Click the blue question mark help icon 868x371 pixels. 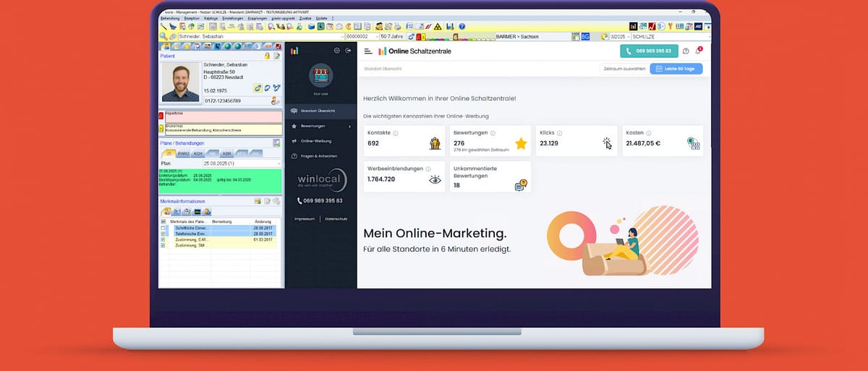point(461,26)
